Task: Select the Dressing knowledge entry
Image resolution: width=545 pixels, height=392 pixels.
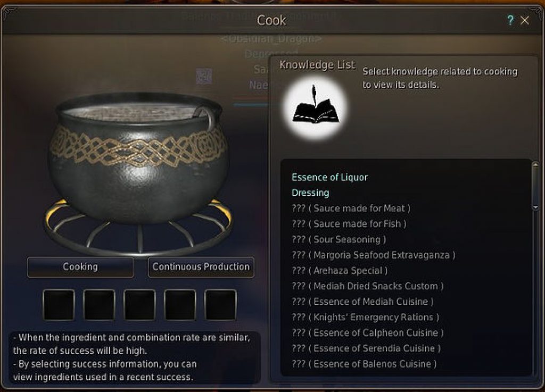Action: tap(310, 193)
